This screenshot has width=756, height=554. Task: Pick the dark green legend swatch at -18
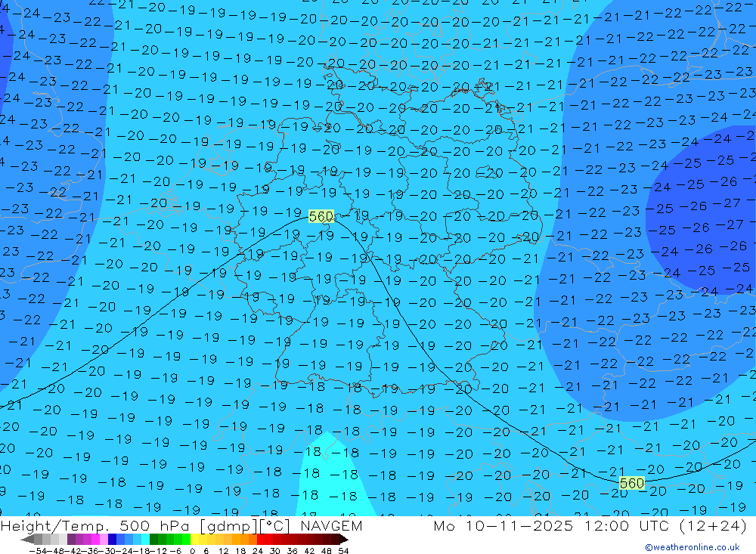tap(153, 540)
